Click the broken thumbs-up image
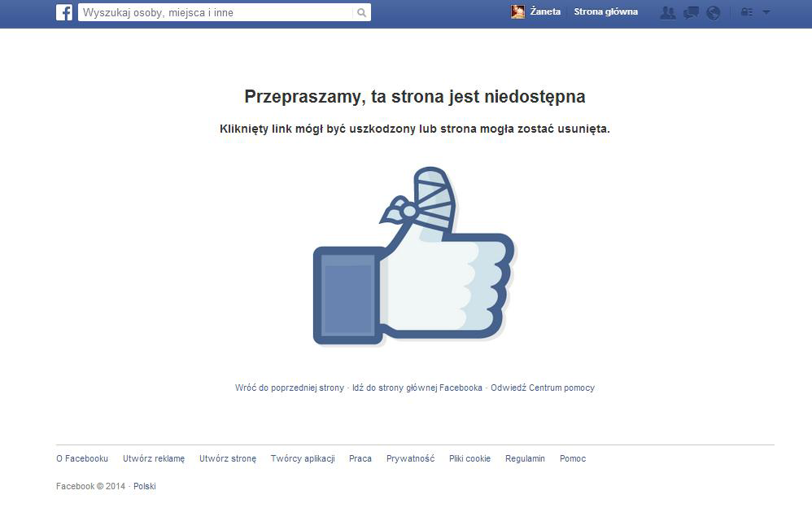This screenshot has height=508, width=812. pos(414,256)
